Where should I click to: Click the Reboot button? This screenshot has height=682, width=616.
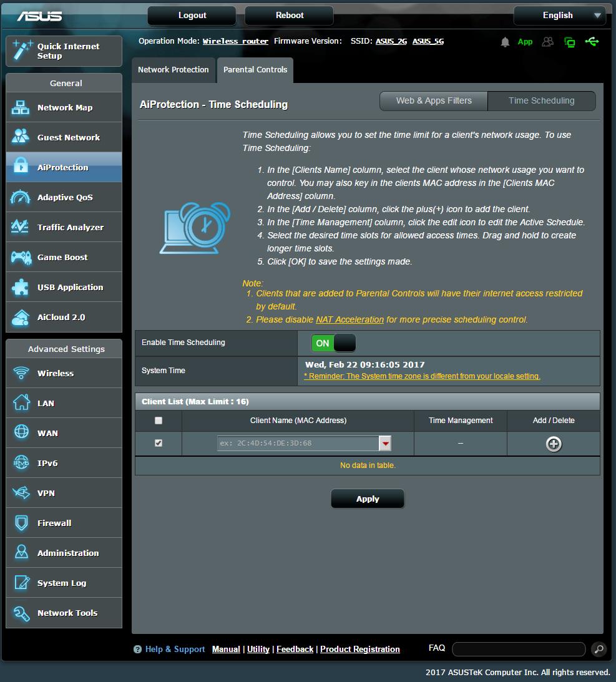(x=290, y=16)
